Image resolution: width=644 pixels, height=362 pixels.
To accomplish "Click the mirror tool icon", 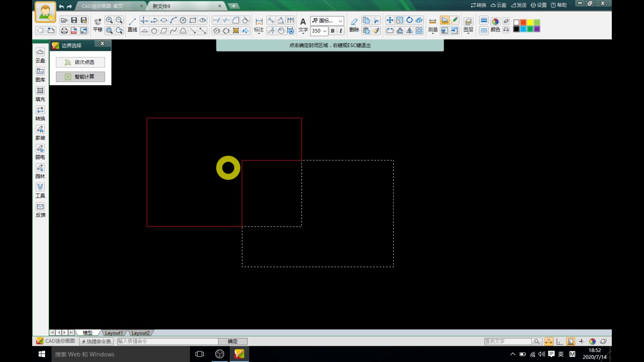I will pyautogui.click(x=409, y=31).
